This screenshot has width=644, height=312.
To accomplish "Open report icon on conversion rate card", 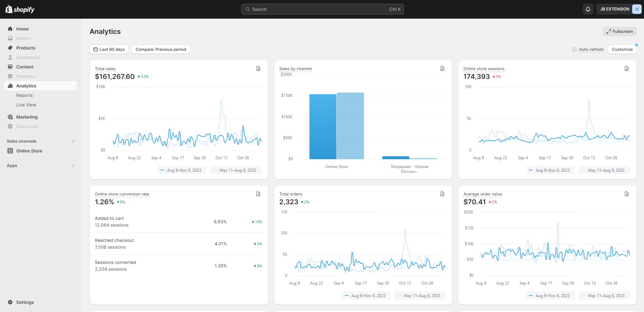I will pos(258,194).
